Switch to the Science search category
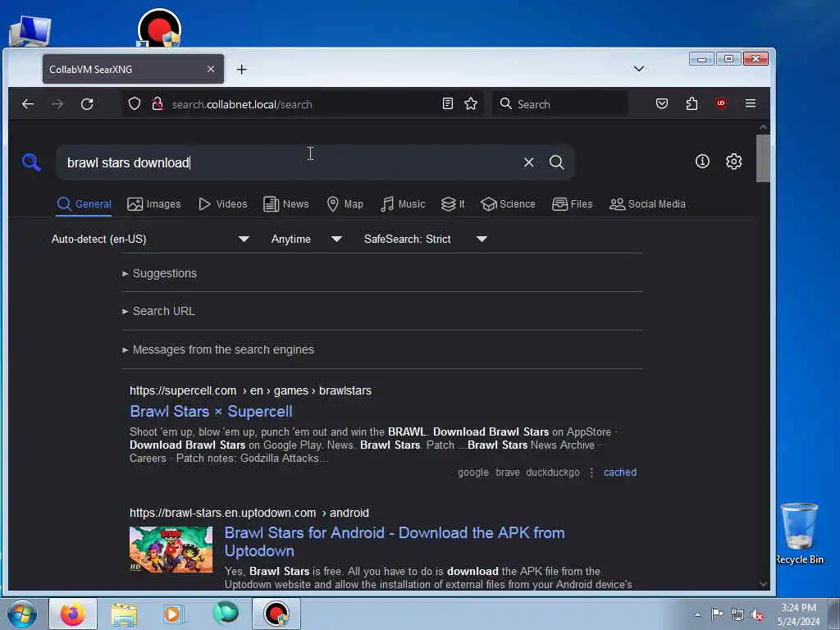This screenshot has width=840, height=630. click(508, 204)
